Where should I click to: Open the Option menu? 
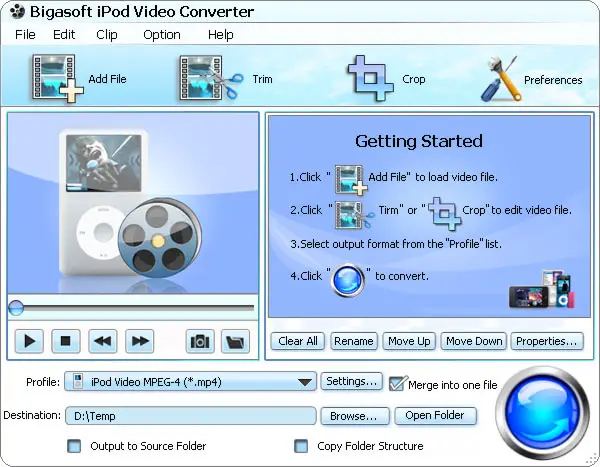(x=161, y=35)
